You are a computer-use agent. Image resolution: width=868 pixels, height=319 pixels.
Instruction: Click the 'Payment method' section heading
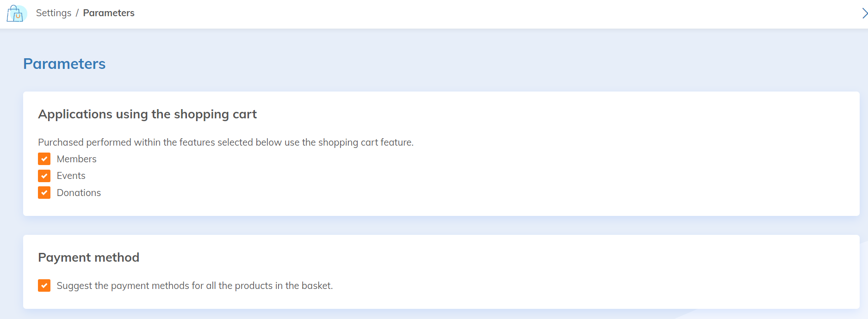[88, 258]
